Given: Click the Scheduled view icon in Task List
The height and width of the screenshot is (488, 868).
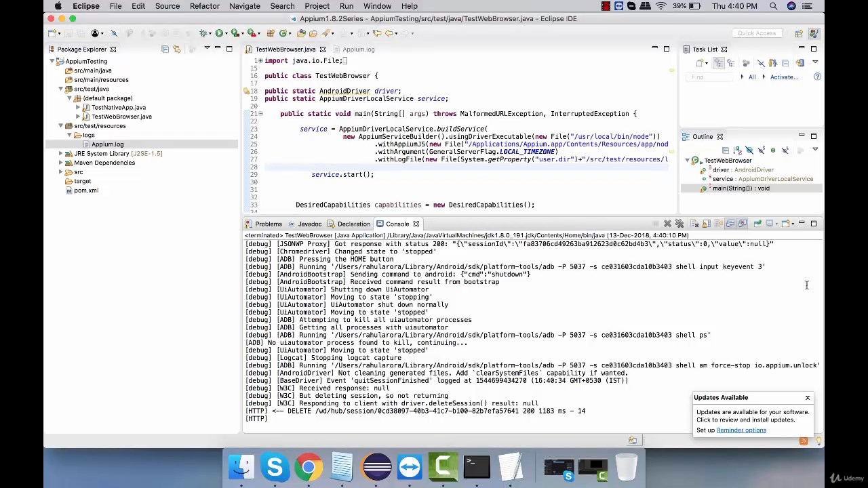Looking at the screenshot, I should (x=731, y=63).
